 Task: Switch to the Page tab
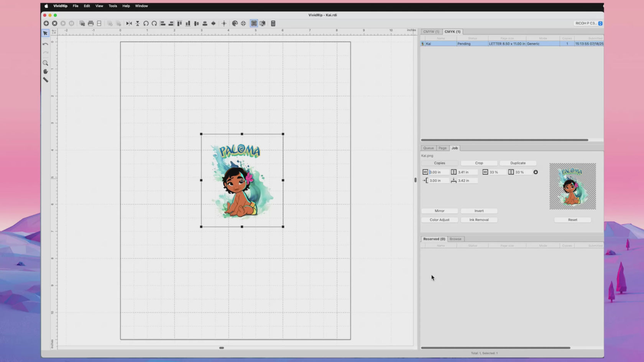[442, 148]
